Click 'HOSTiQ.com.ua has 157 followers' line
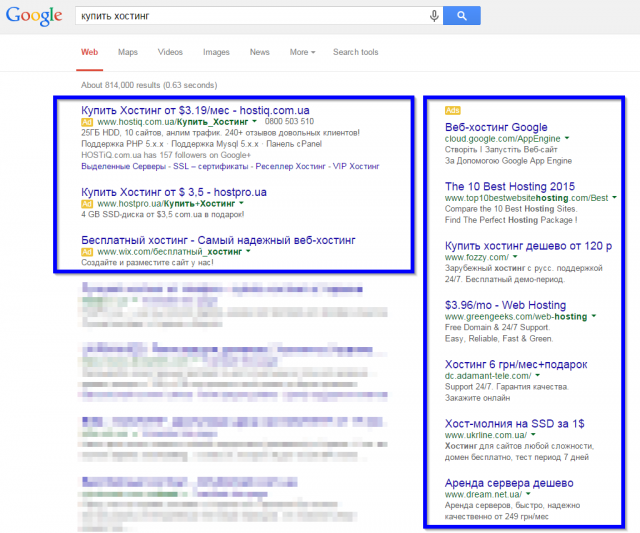Screen dimensions: 640x533 tap(166, 155)
